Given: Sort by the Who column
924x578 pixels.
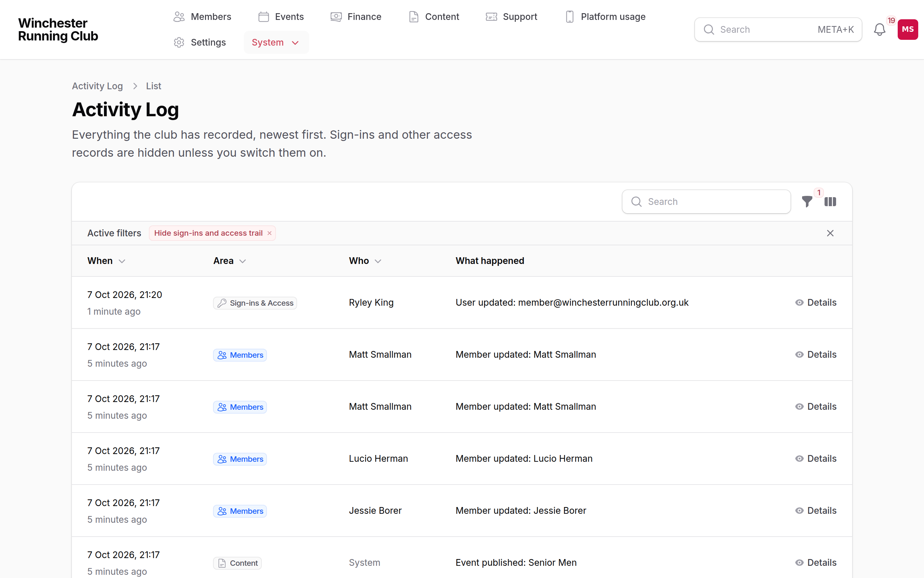Looking at the screenshot, I should point(365,261).
